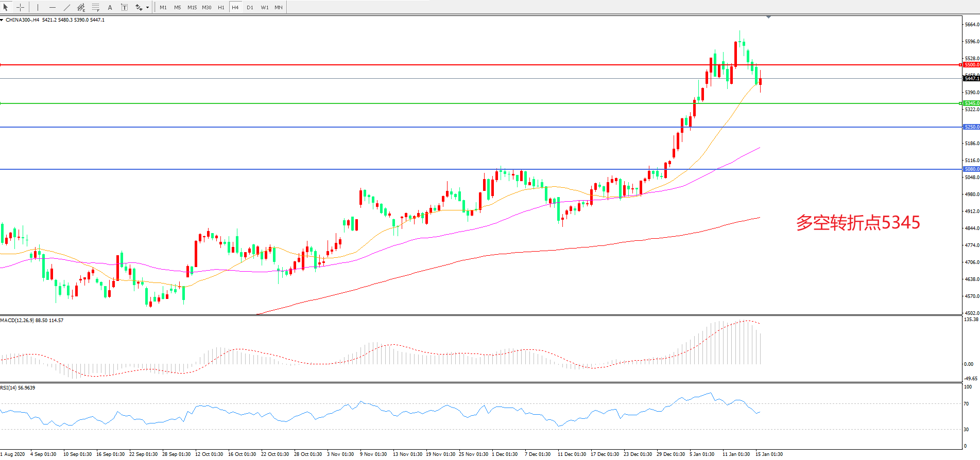Draw a vertical line tool

click(38, 7)
